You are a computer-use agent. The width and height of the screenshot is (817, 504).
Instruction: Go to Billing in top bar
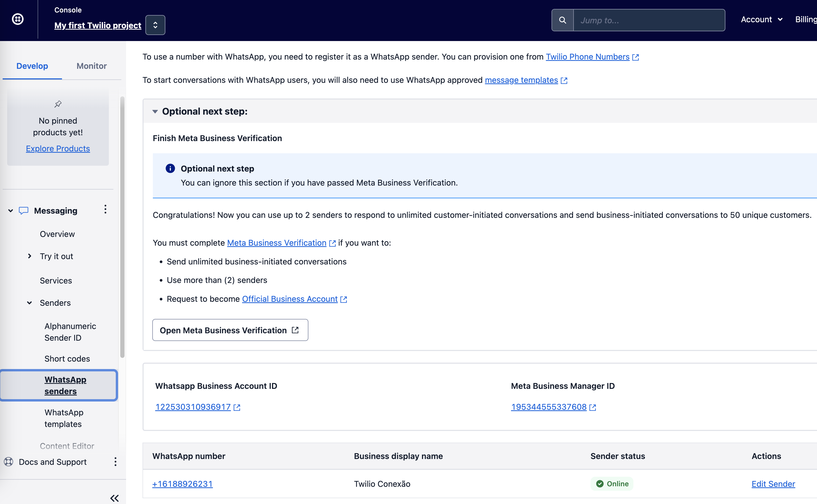point(806,19)
